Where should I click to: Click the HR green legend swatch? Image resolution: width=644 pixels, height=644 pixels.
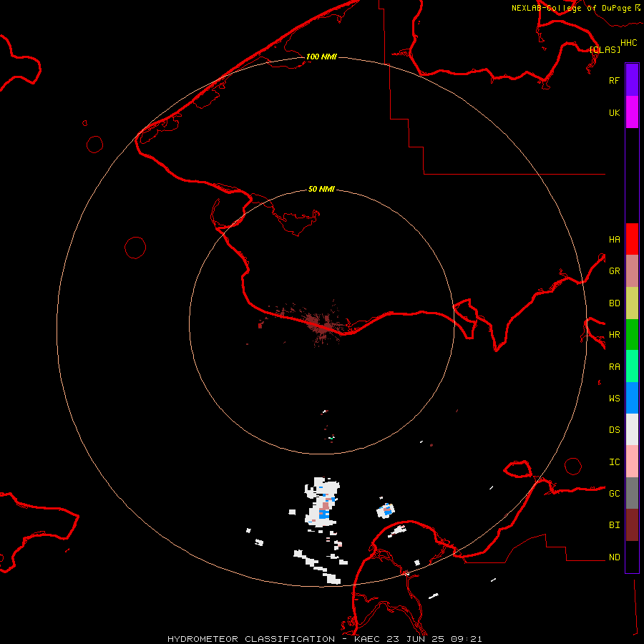[x=632, y=335]
